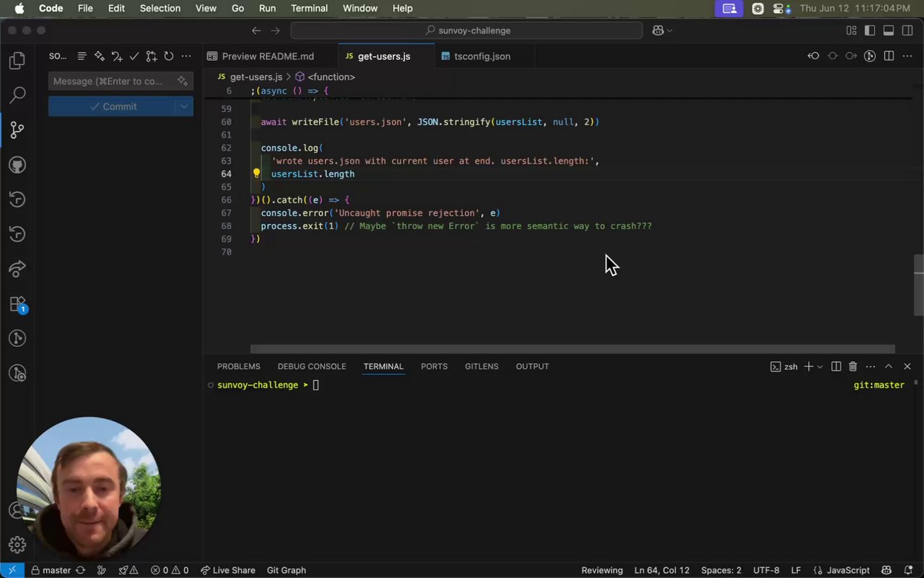Click the lightbulb code action on line 64

(x=256, y=173)
